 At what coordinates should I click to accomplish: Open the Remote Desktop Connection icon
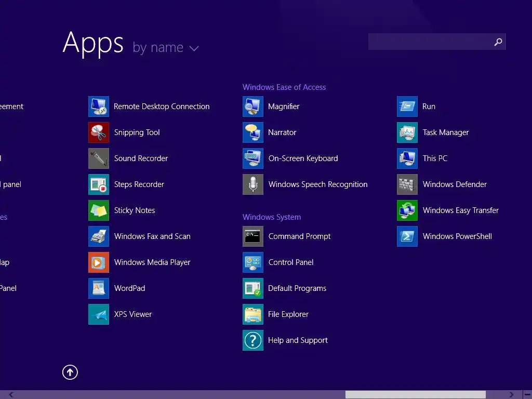tap(99, 107)
